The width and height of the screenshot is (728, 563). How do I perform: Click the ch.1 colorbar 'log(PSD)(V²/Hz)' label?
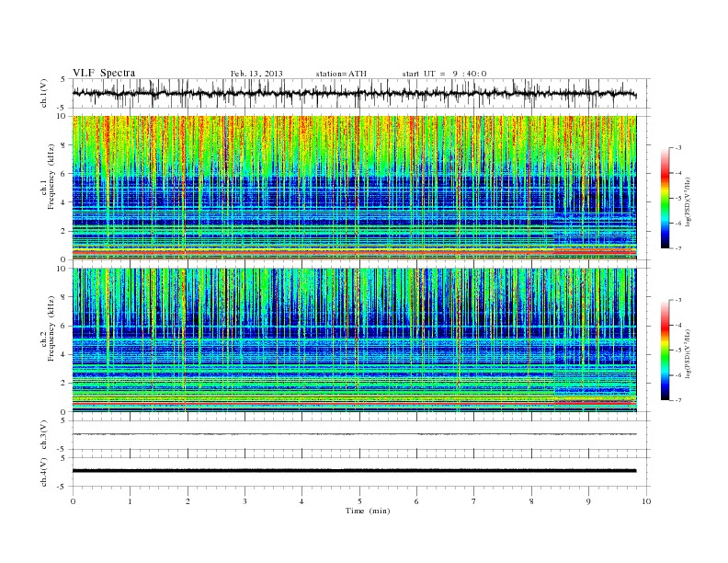click(x=688, y=202)
